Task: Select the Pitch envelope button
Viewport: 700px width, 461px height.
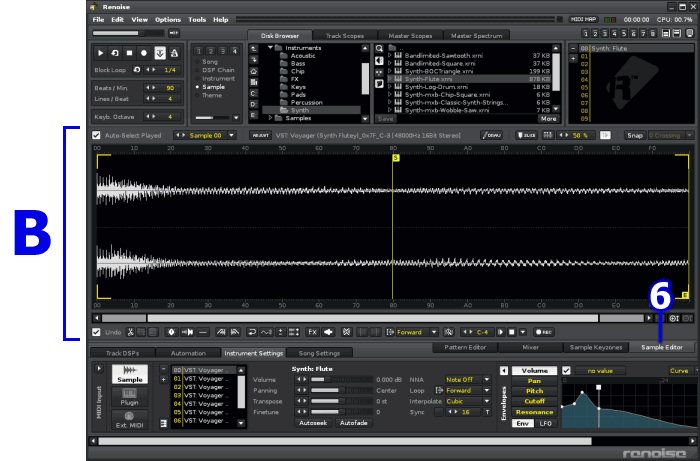Action: coord(534,390)
